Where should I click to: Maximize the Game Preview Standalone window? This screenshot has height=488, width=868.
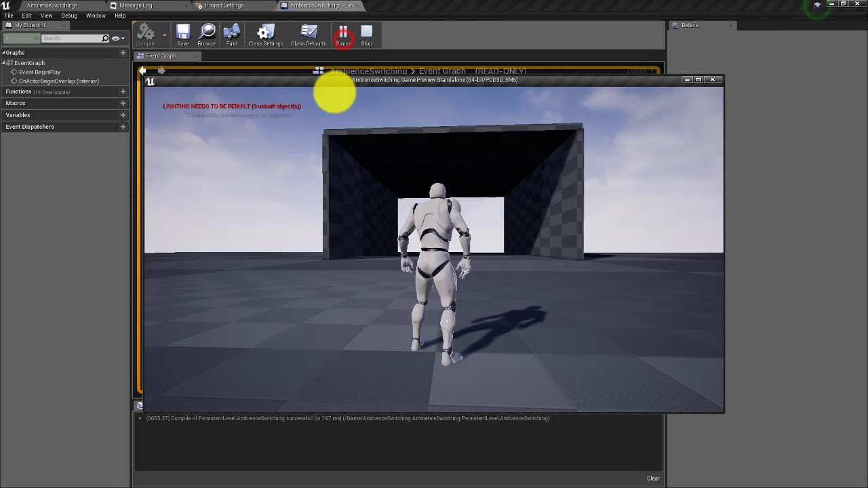pyautogui.click(x=698, y=80)
